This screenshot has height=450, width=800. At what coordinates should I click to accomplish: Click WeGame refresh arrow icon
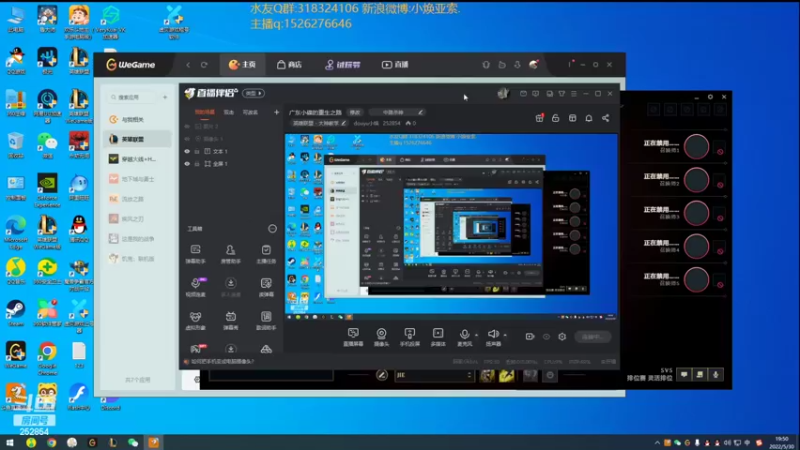(x=204, y=65)
